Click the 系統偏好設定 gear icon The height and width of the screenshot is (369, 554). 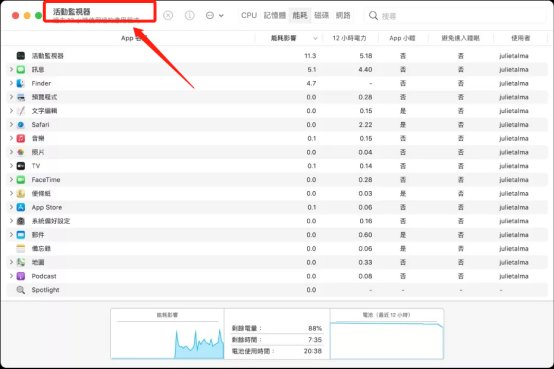(x=21, y=221)
